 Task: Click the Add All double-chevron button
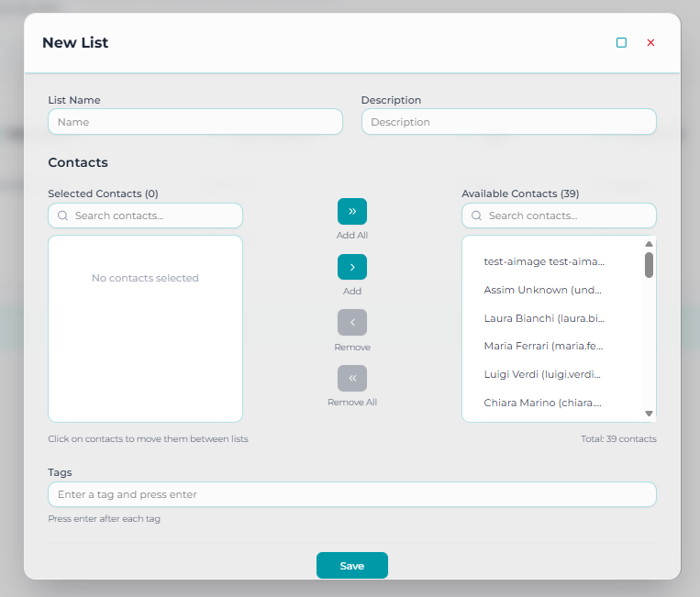click(x=352, y=211)
